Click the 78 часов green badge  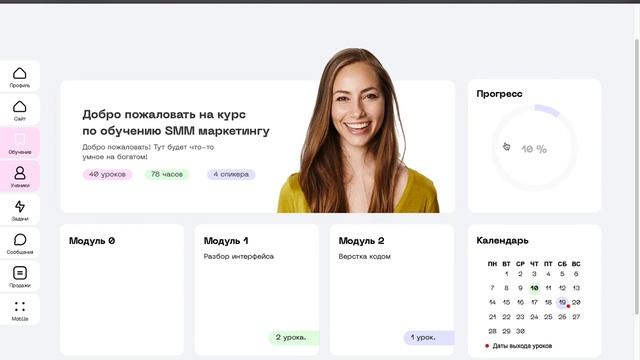click(167, 174)
